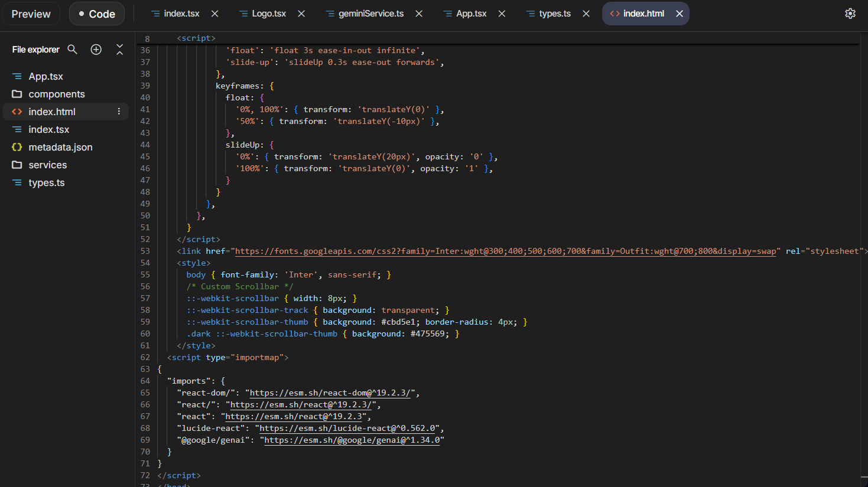Click the types.ts file icon in explorer

pyautogui.click(x=17, y=182)
